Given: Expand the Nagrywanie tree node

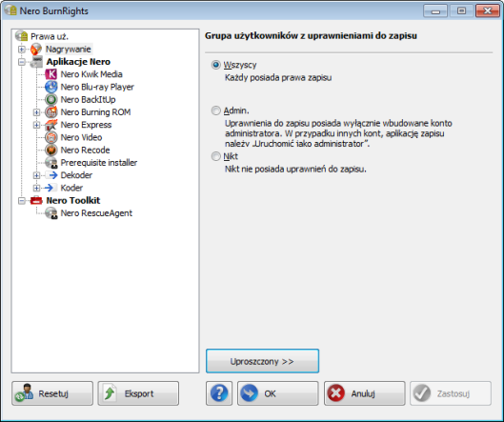Looking at the screenshot, I should click(22, 50).
